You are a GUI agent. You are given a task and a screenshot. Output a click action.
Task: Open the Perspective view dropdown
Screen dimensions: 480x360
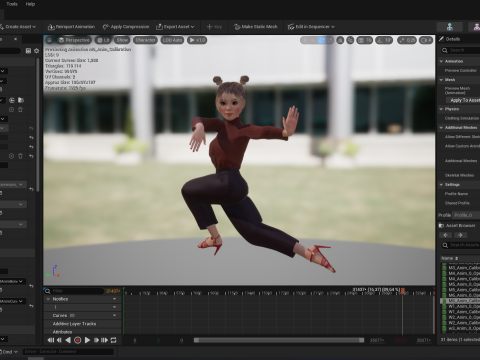(74, 40)
